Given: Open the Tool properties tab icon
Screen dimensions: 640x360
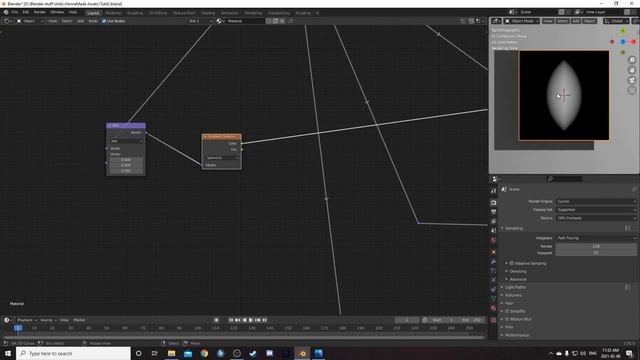Looking at the screenshot, I should [493, 191].
